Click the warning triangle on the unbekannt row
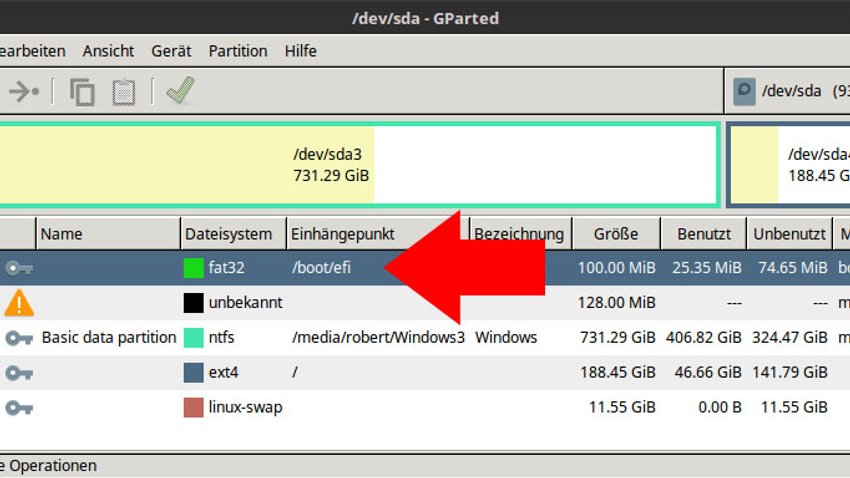 (19, 302)
